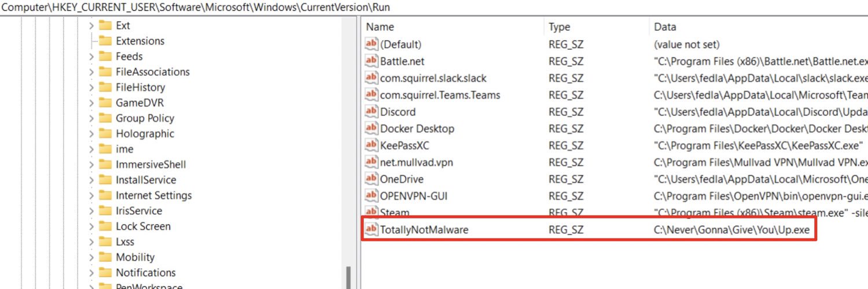The width and height of the screenshot is (868, 289).
Task: Expand the Ext key chevron
Action: pos(91,25)
